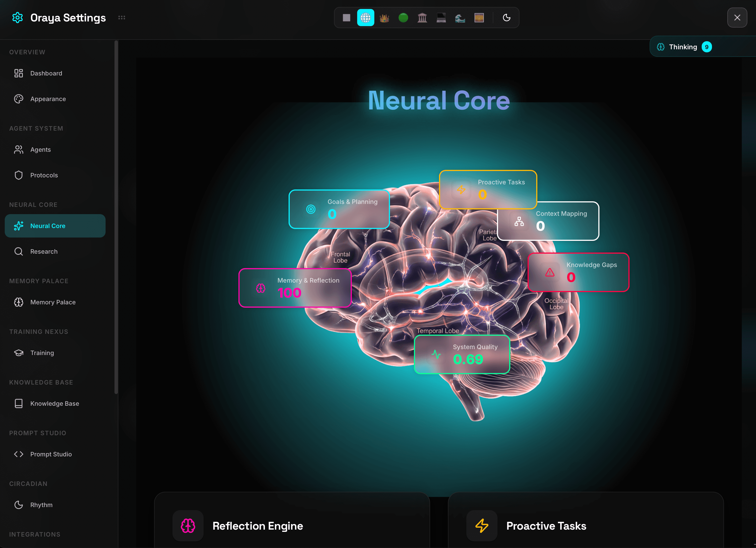Screen dimensions: 756x548
Task: Click the Proactive Tasks lightning icon
Action: point(482,526)
